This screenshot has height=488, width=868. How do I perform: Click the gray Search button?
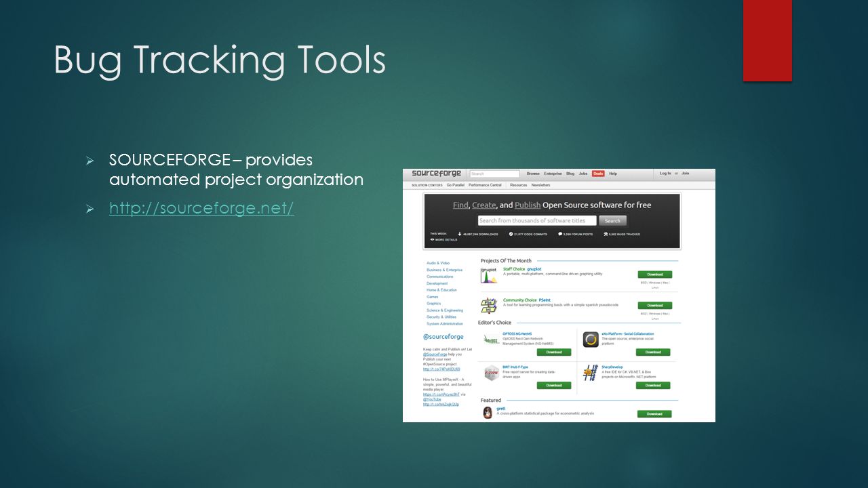[x=612, y=220]
